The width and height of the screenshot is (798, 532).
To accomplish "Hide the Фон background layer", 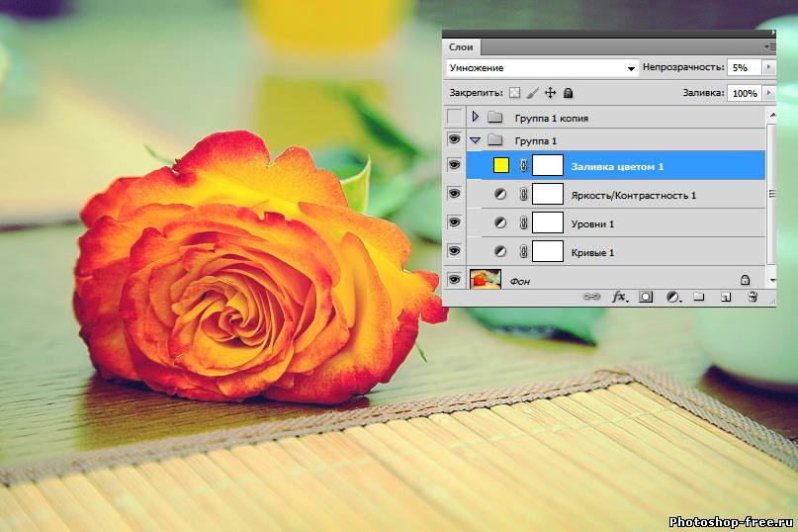I will click(454, 280).
